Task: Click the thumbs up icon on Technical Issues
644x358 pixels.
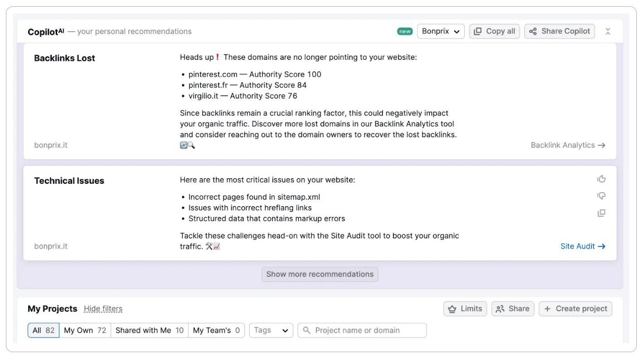Action: (601, 179)
